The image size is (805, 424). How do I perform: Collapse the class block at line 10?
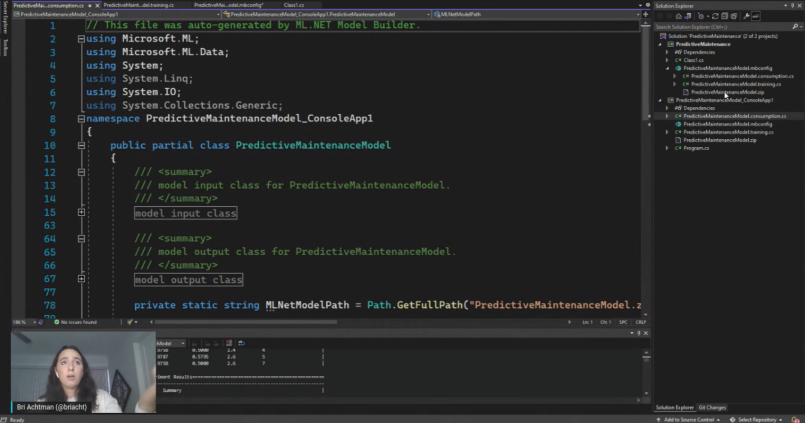point(81,145)
